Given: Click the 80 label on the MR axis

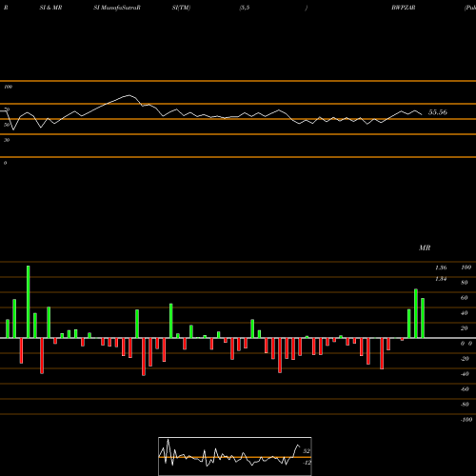Looking at the screenshot, I should 465,283.
